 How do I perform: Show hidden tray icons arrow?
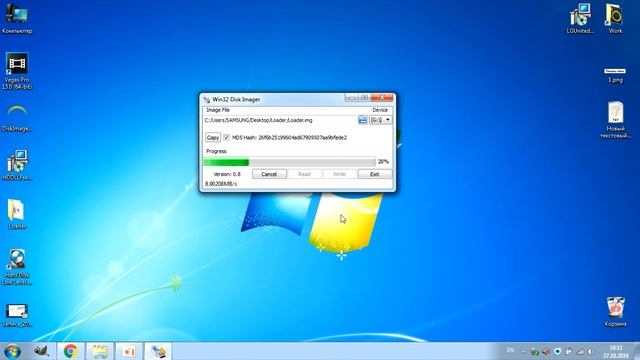click(523, 351)
